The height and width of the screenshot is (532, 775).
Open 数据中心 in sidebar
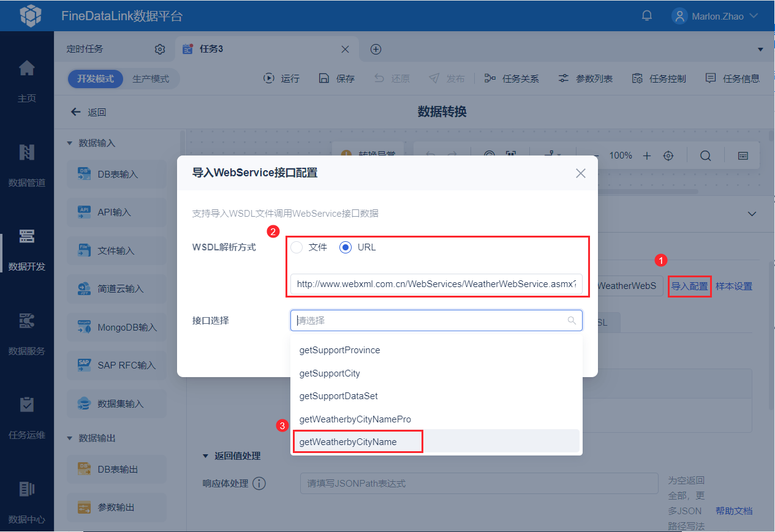tap(27, 502)
